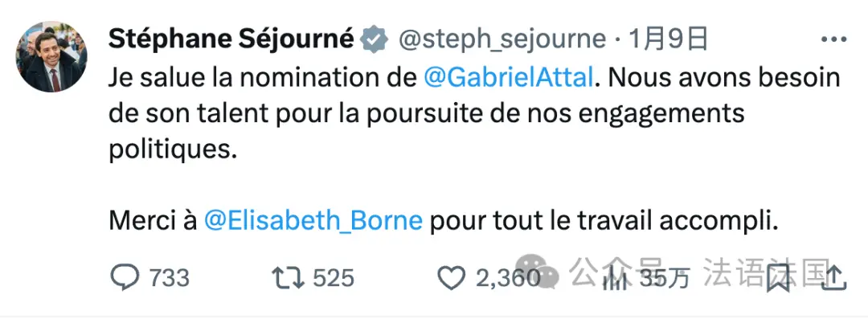Open Stéphane Séjourné's profile avatar

point(51,57)
